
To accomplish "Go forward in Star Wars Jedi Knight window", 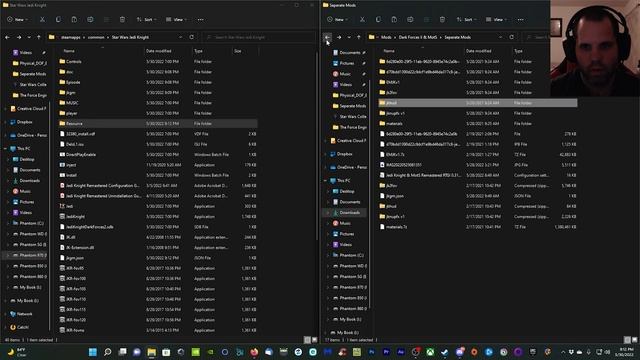I will click(19, 37).
